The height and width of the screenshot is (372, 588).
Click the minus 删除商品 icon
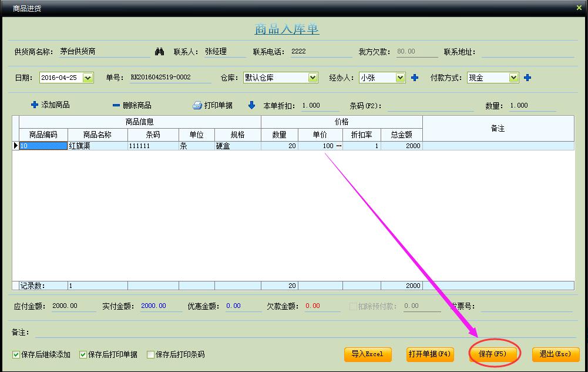(116, 105)
